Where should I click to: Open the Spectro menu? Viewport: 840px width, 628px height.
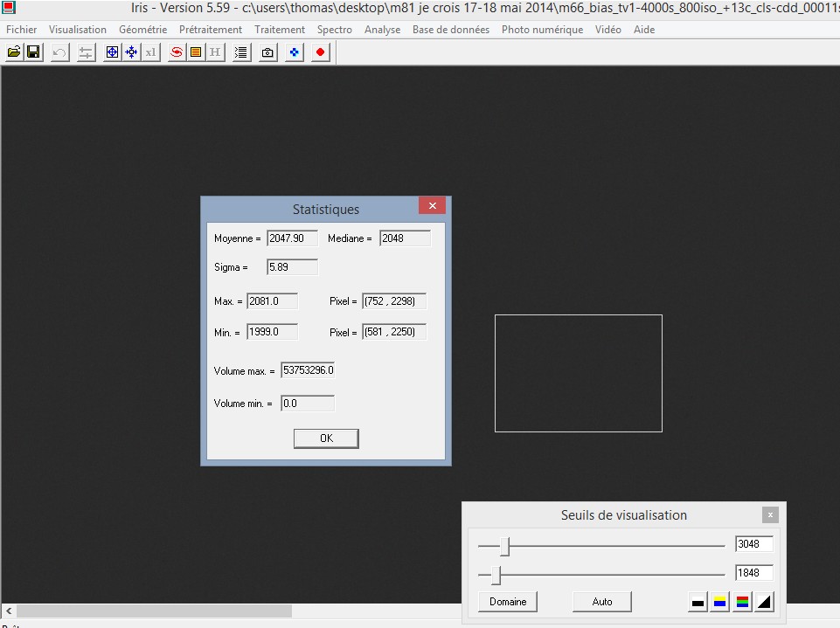[x=335, y=30]
